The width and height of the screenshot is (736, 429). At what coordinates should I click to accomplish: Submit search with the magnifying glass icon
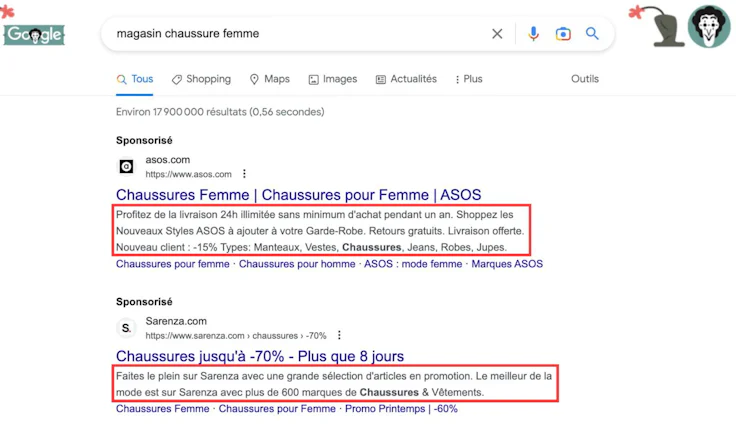pyautogui.click(x=592, y=33)
